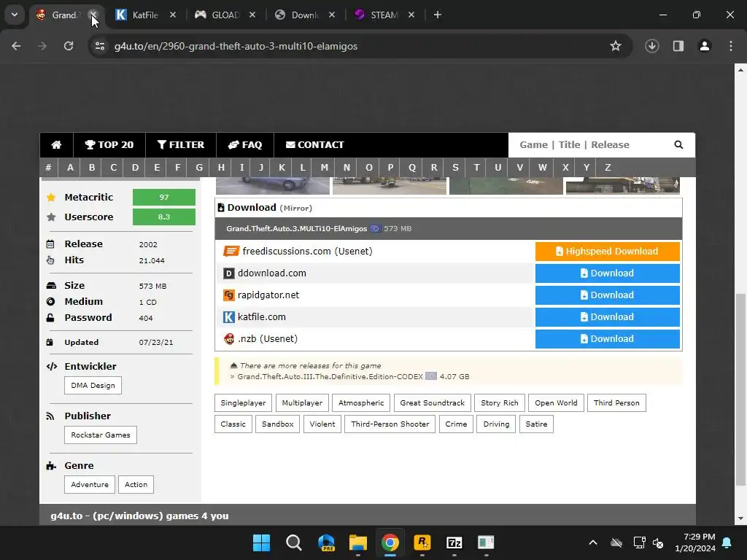This screenshot has height=560, width=747.
Task: Select the Satire tag
Action: coord(536,424)
